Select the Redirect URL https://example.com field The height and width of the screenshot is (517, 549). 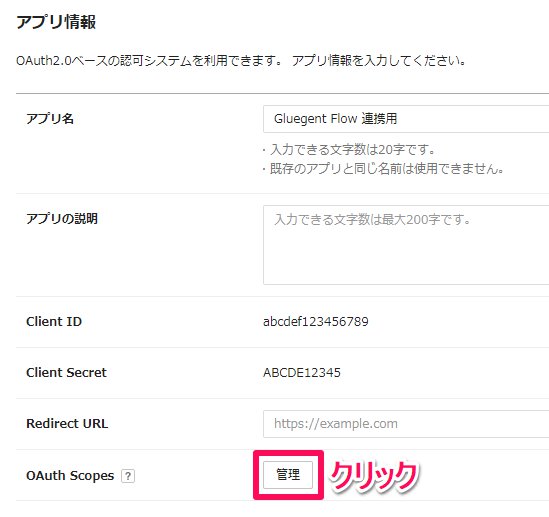click(406, 424)
